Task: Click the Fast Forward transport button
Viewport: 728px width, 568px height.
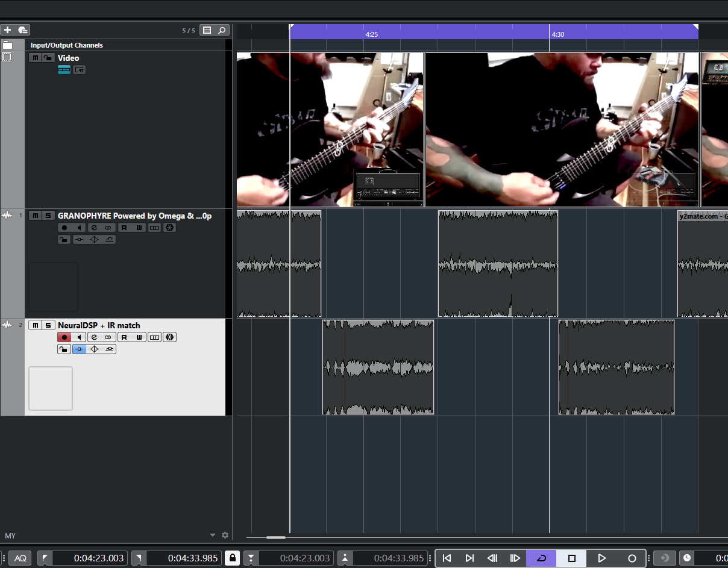Action: coord(515,558)
